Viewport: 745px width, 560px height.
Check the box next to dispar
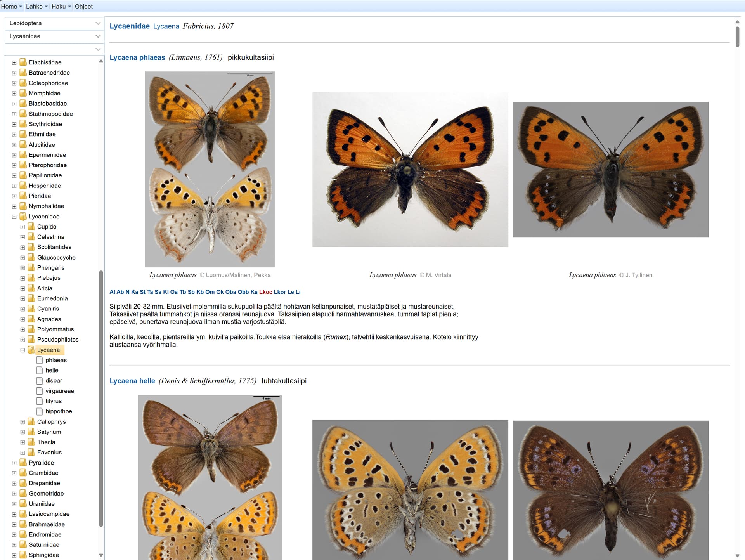[x=40, y=381]
